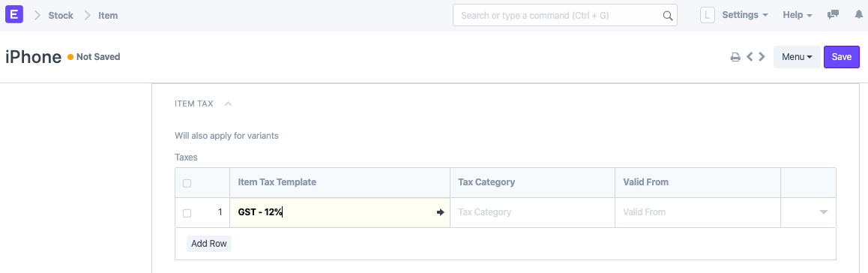Image resolution: width=868 pixels, height=273 pixels.
Task: Open the chat messages icon
Action: point(833,15)
